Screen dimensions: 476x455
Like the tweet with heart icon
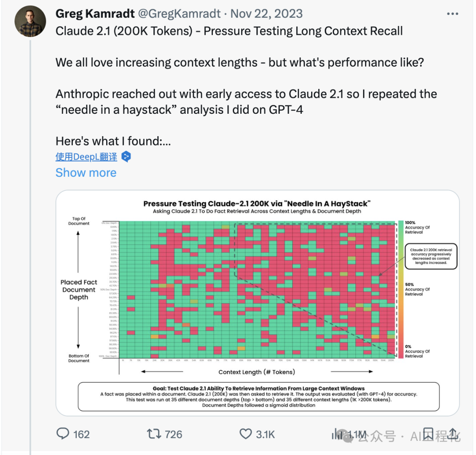[245, 434]
